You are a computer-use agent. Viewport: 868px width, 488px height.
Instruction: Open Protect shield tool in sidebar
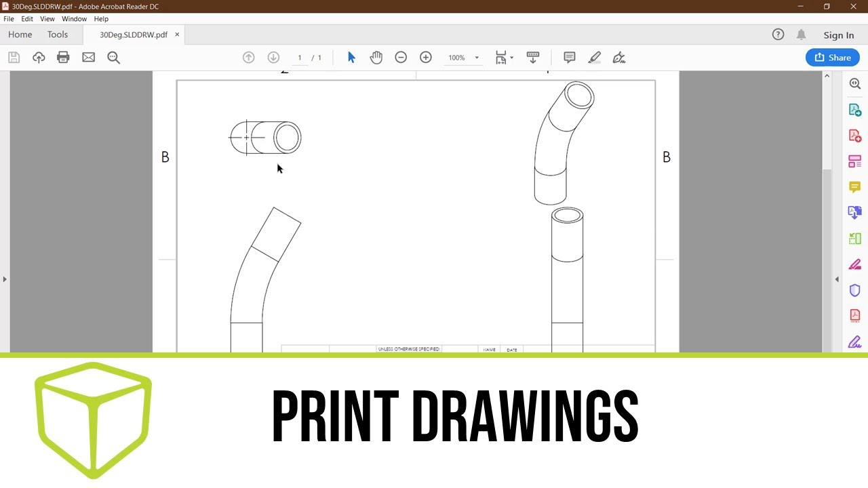(x=855, y=290)
